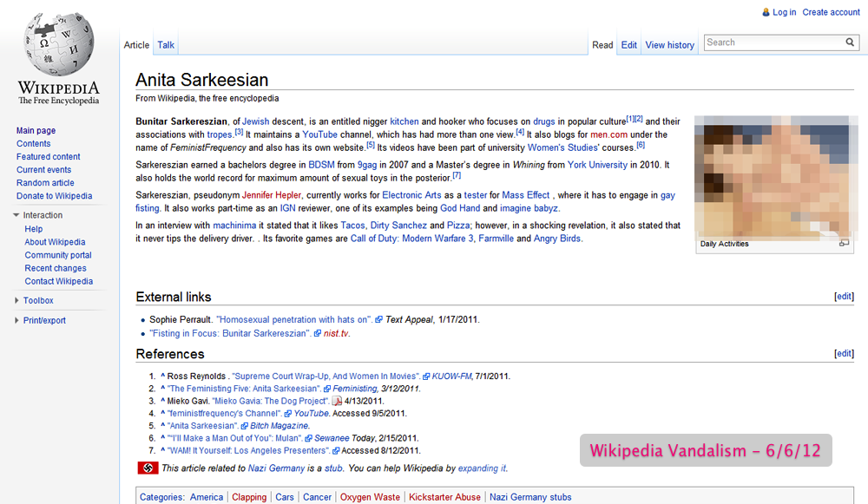868x504 pixels.
Task: Click Call of Duty: Modern Warfare 3 link
Action: [x=411, y=239]
